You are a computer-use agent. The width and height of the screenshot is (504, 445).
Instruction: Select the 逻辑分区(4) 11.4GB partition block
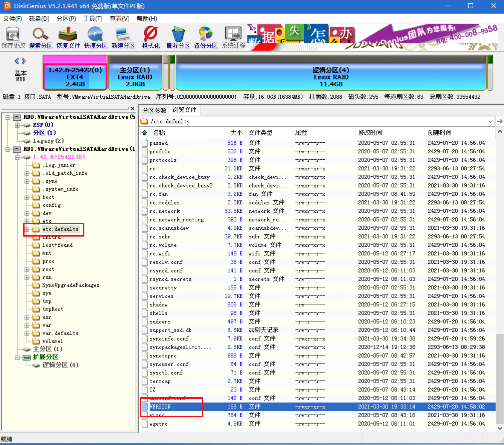[x=331, y=72]
